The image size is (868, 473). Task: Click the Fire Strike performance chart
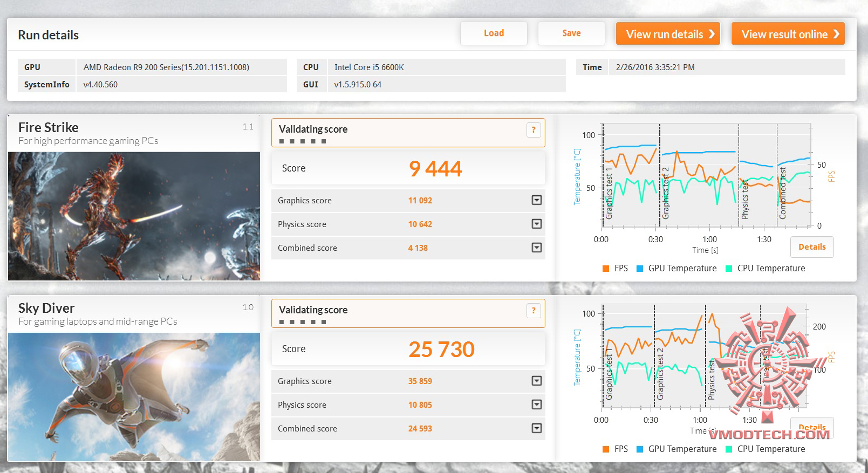(707, 175)
